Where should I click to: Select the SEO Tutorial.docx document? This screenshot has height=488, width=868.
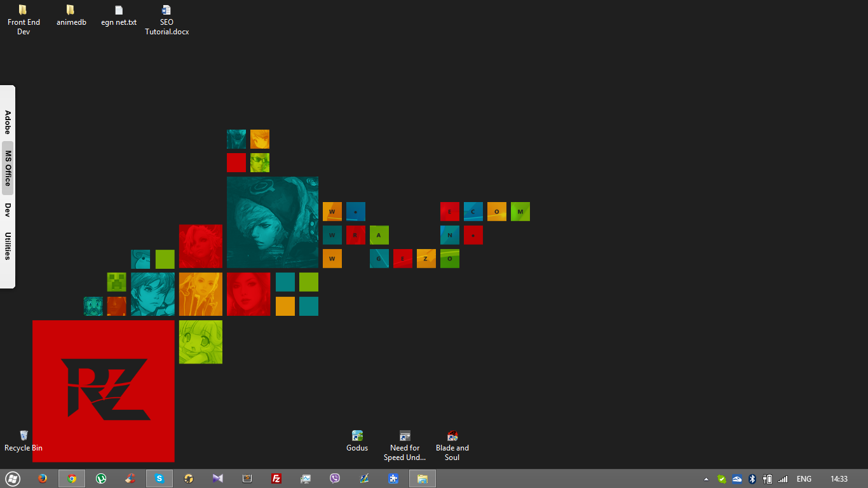pyautogui.click(x=166, y=19)
